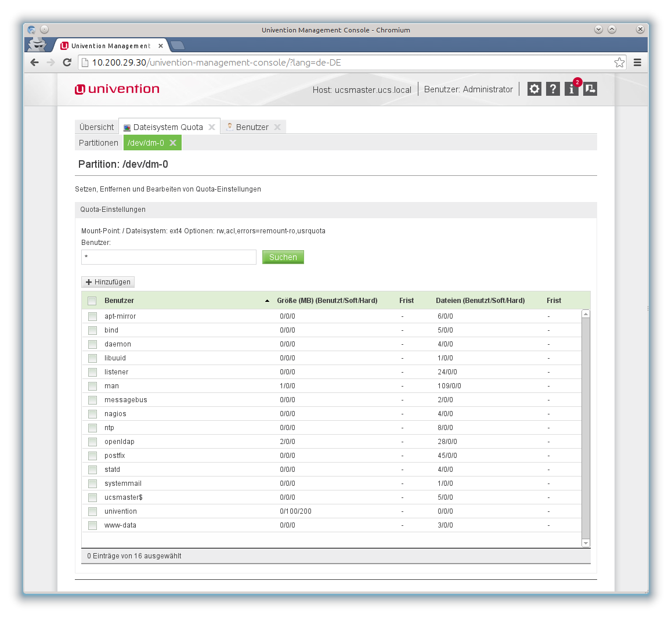Go to the Partitionen tab

click(x=99, y=143)
